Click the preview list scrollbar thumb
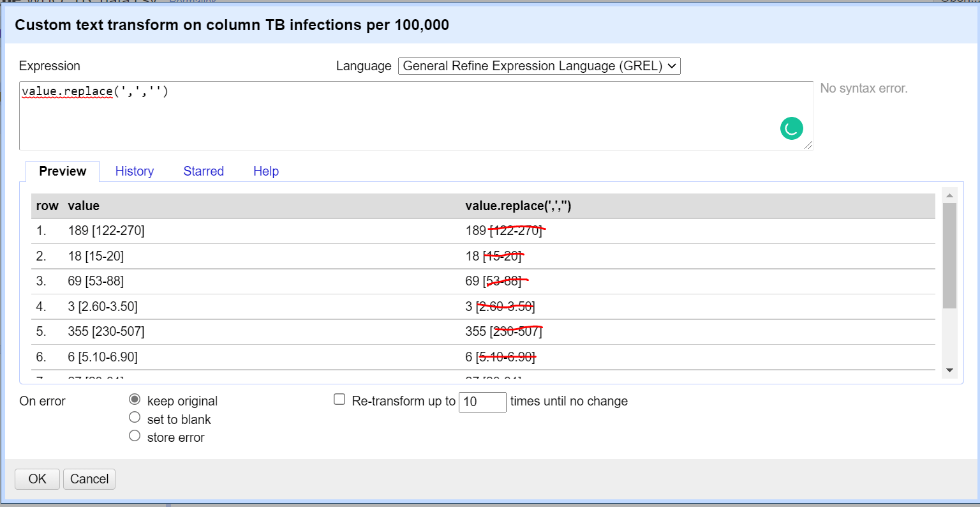Viewport: 980px width, 507px height. (x=949, y=255)
